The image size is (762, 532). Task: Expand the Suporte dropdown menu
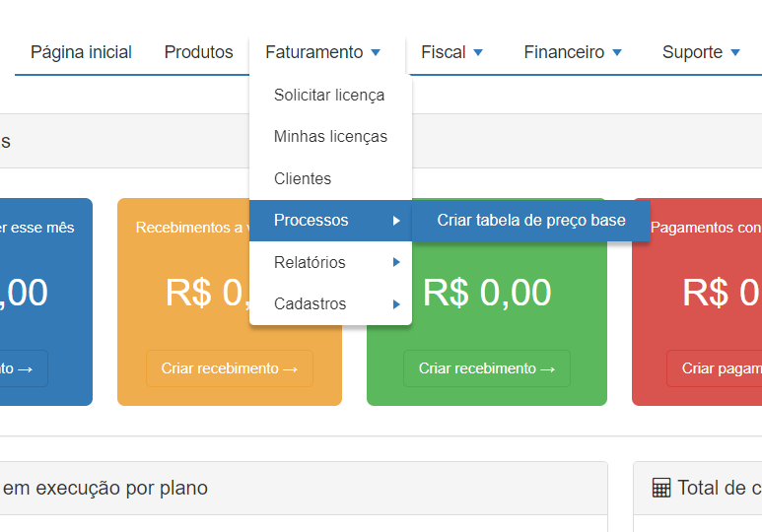pos(701,52)
